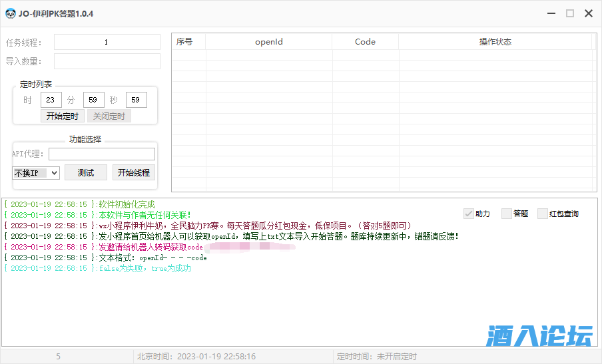Minimize the JO-伊利PK答题 window
Screen dimensions: 602x364
pyautogui.click(x=551, y=13)
